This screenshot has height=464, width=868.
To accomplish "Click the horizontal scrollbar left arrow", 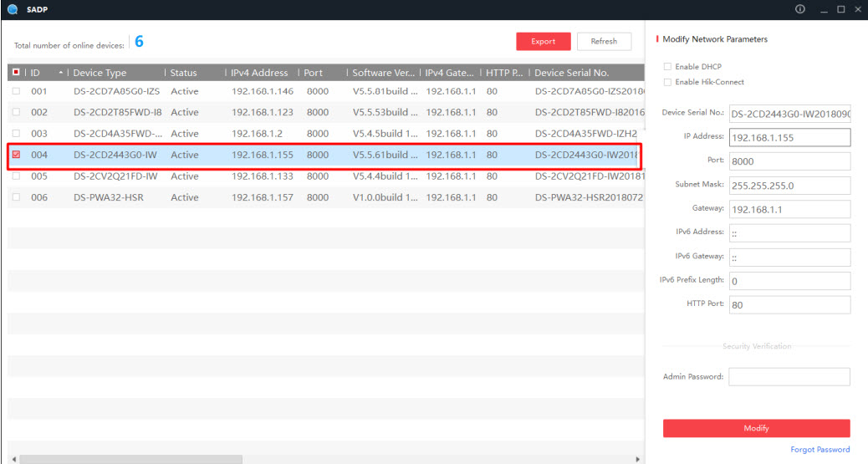I will 13,459.
